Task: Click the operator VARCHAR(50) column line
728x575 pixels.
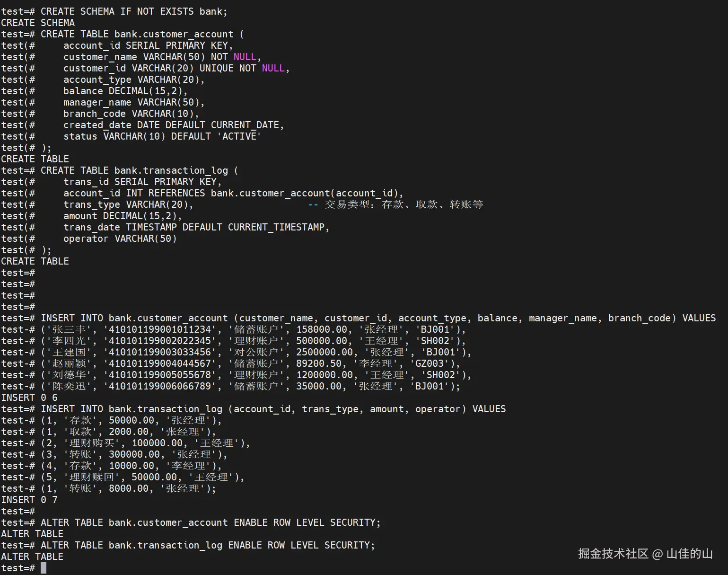Action: click(120, 239)
